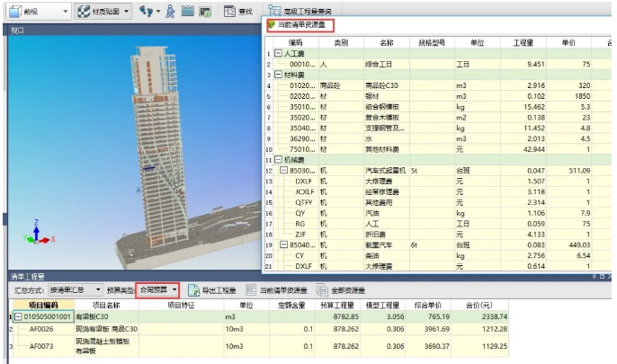Click the footprints walk-through icon

coord(146,12)
